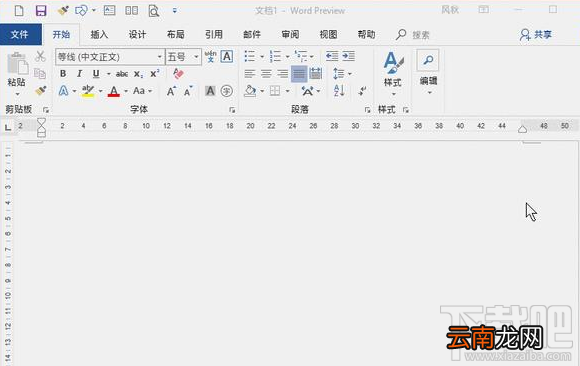The height and width of the screenshot is (366, 580).
Task: Align text left
Action: click(x=250, y=74)
